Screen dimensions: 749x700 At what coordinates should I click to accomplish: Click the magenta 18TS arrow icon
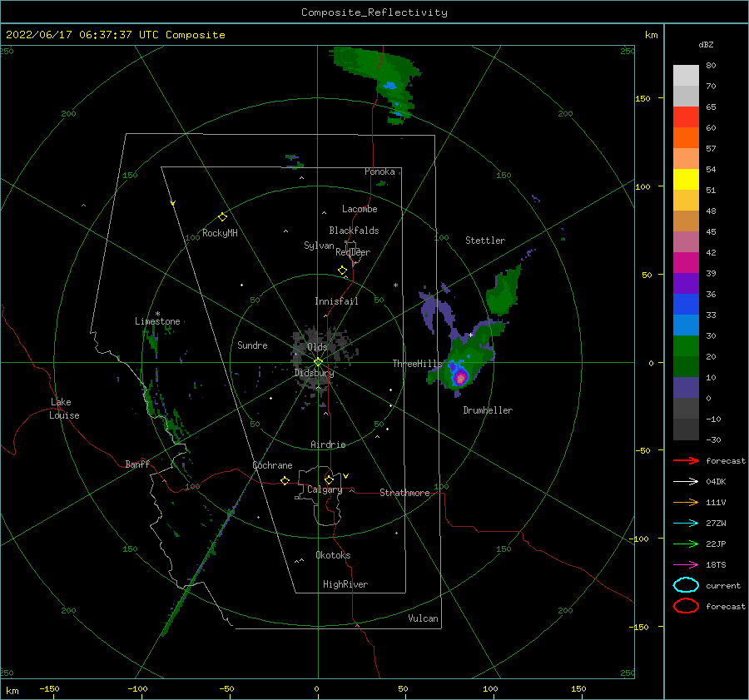[x=686, y=565]
